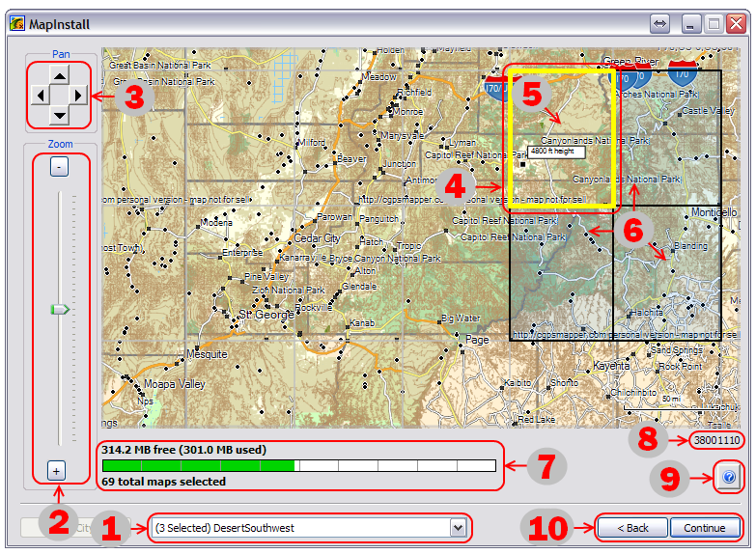This screenshot has width=756, height=554.
Task: Click the green memory usage bar
Action: click(198, 466)
